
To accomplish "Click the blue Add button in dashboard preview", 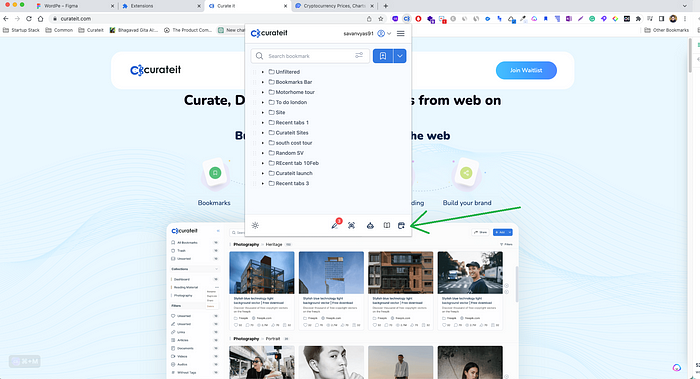I will point(503,232).
